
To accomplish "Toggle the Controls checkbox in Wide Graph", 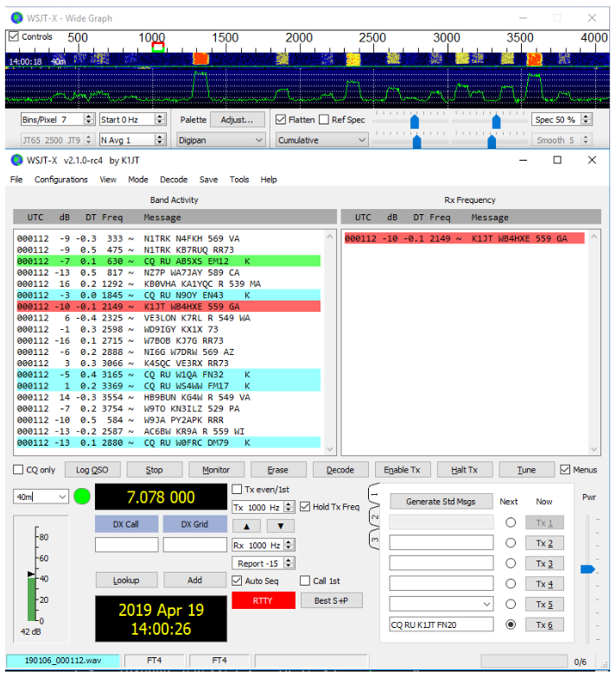I will click(14, 36).
